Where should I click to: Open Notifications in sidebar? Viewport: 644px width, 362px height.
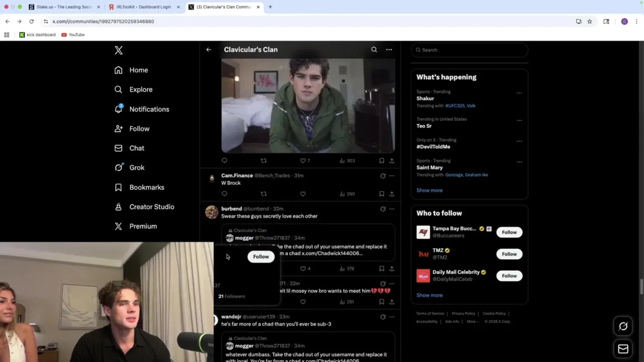coord(142,109)
